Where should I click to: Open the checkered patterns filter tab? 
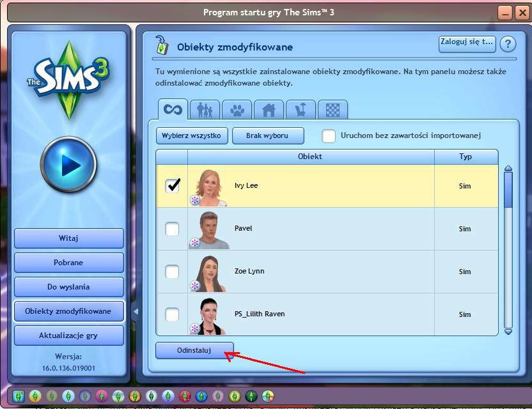point(332,110)
